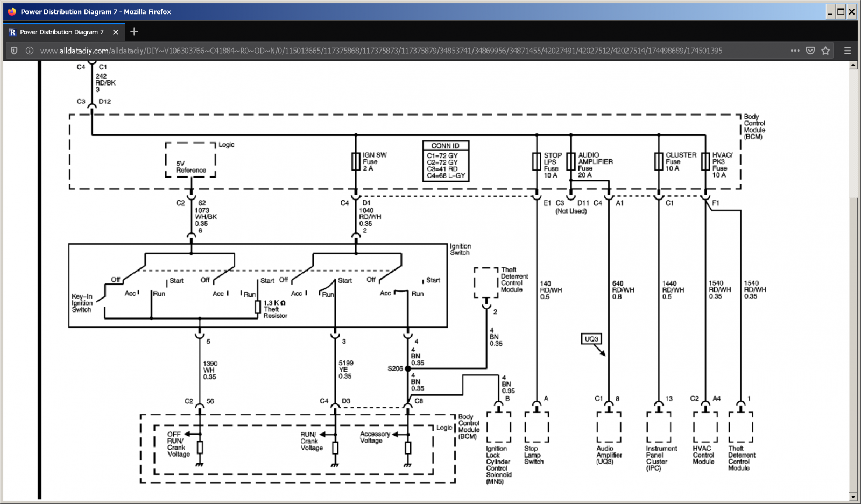Select the Power Distribution Diagram 7 tab
This screenshot has height=504, width=861.
[x=64, y=32]
